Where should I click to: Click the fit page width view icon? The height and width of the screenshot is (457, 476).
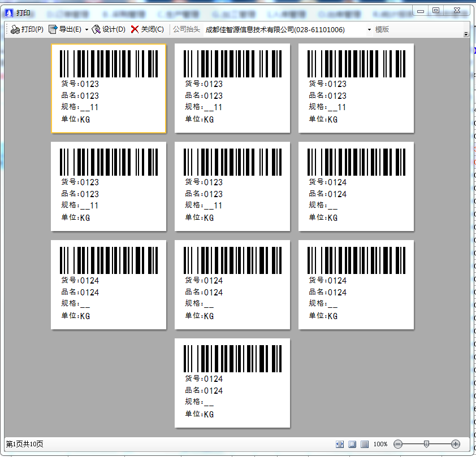click(340, 444)
